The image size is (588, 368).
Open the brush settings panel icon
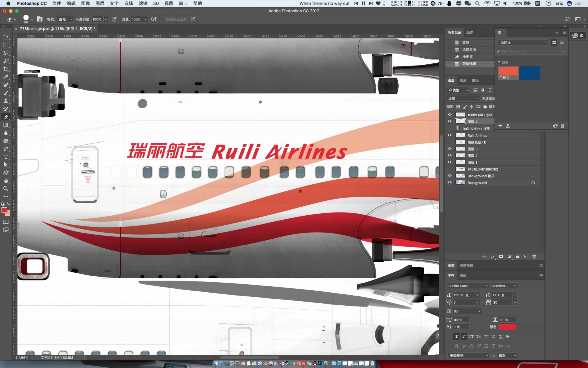pyautogui.click(x=40, y=19)
